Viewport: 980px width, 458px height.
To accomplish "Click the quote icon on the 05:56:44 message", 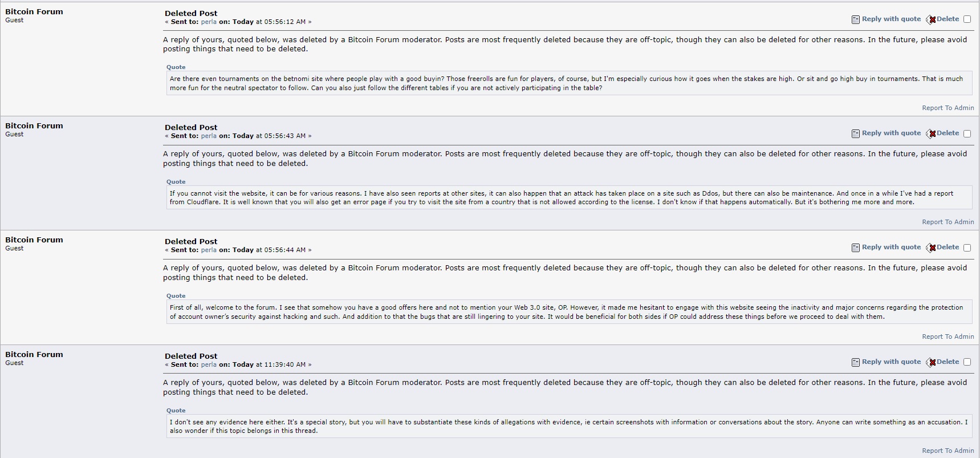I will click(x=855, y=248).
